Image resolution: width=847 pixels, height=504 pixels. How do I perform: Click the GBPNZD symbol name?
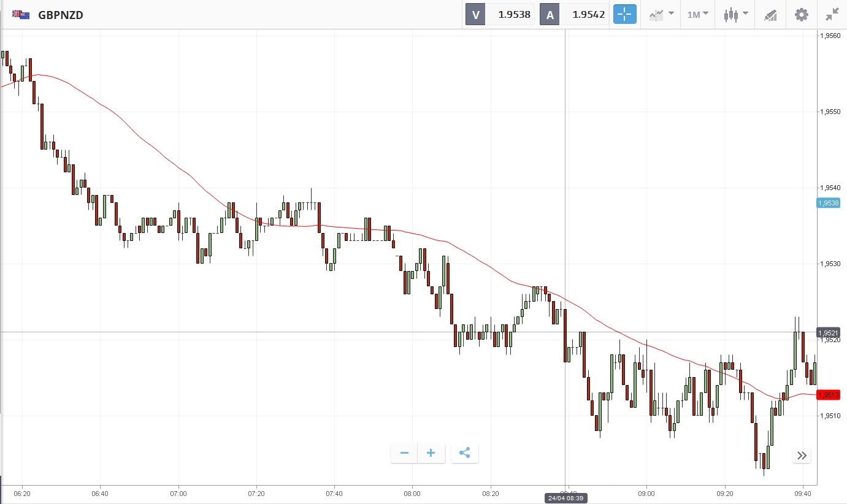pos(61,15)
